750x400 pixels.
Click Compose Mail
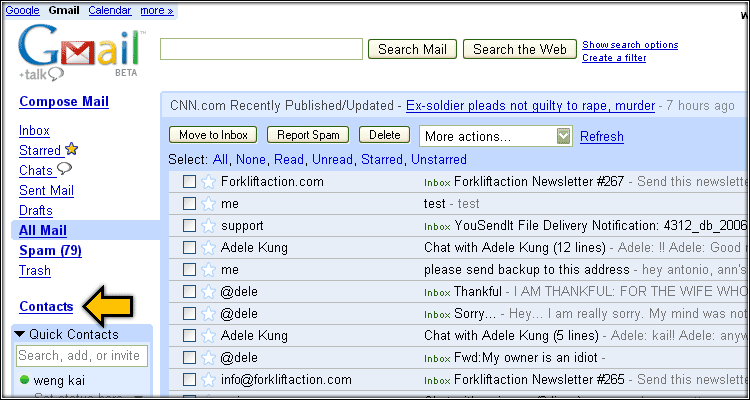pyautogui.click(x=64, y=101)
